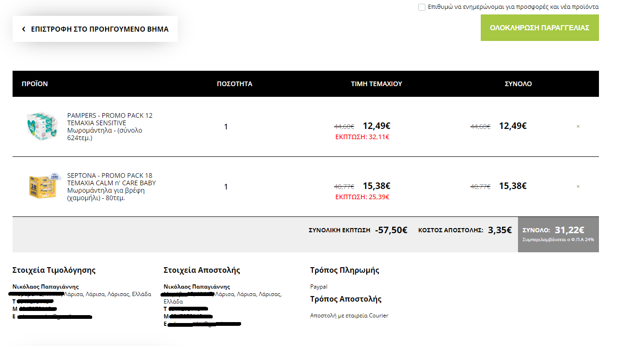Click the PAMPERS unit price 12,49€
Viewport: 632px width, 364px height.
pyautogui.click(x=377, y=126)
